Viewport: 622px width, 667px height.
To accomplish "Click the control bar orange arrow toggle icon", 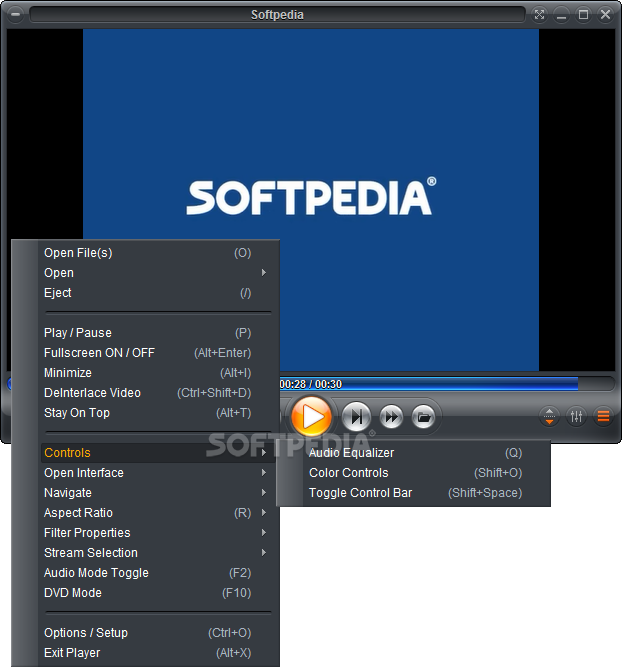I will pos(549,416).
